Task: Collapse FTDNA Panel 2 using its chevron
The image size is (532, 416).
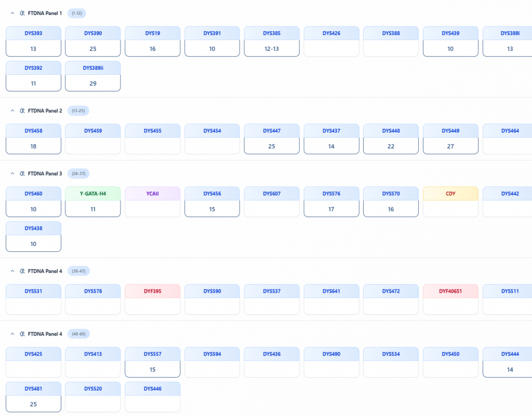Action: point(12,111)
